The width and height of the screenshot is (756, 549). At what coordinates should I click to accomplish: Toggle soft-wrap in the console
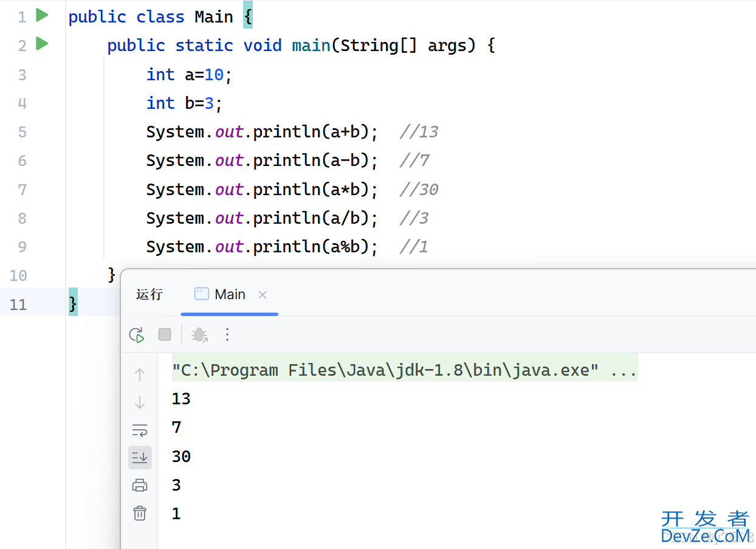[x=140, y=430]
